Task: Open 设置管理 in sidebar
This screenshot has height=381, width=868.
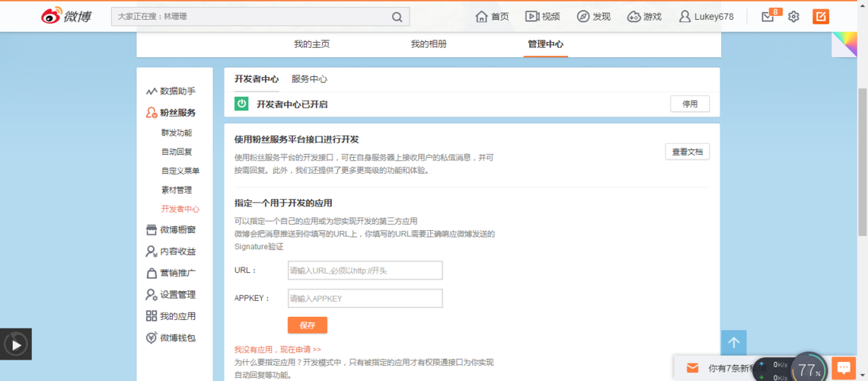Action: pyautogui.click(x=171, y=295)
